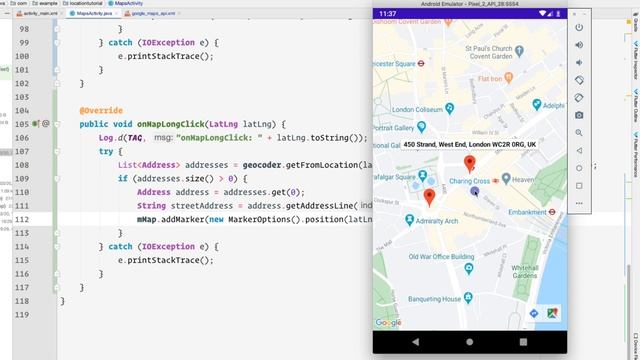Toggle the fold marker at line 102
The height and width of the screenshot is (360, 640).
[x=57, y=83]
